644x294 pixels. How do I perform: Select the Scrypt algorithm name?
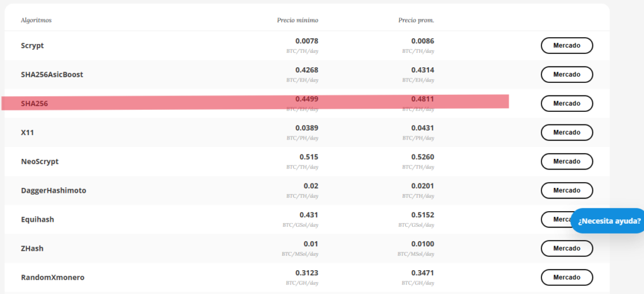pos(32,46)
